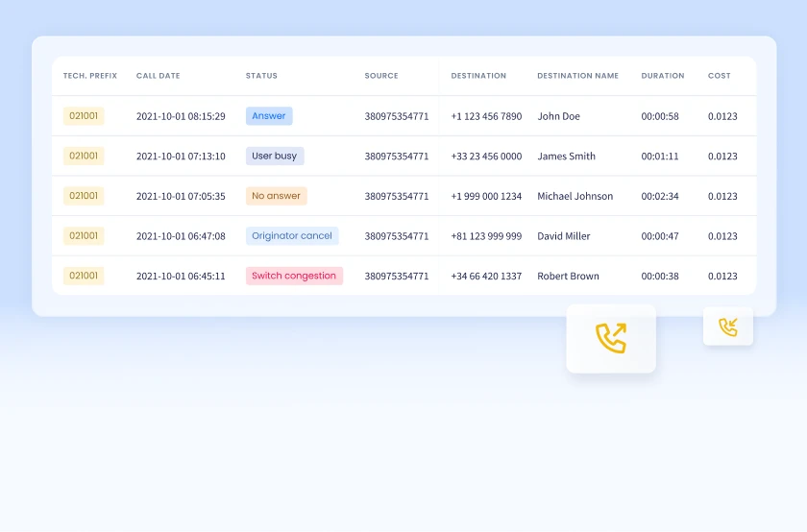
Task: Sort by Call Date column header
Action: (158, 76)
